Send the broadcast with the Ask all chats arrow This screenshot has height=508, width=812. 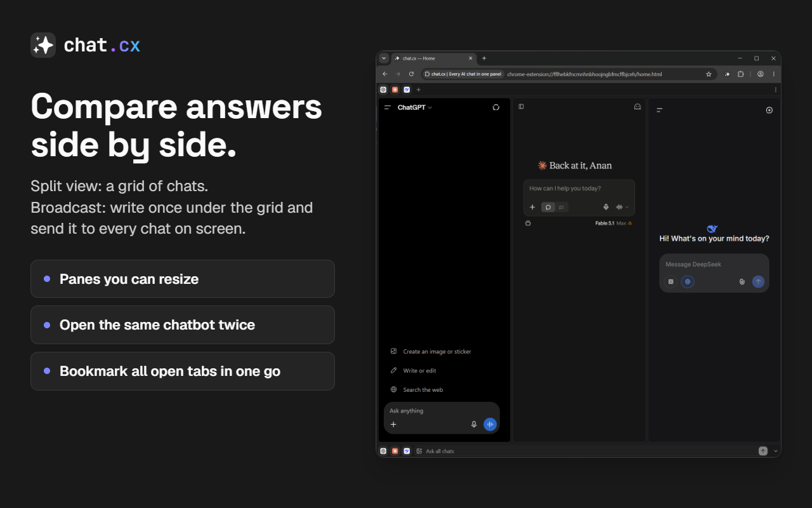coord(763,451)
